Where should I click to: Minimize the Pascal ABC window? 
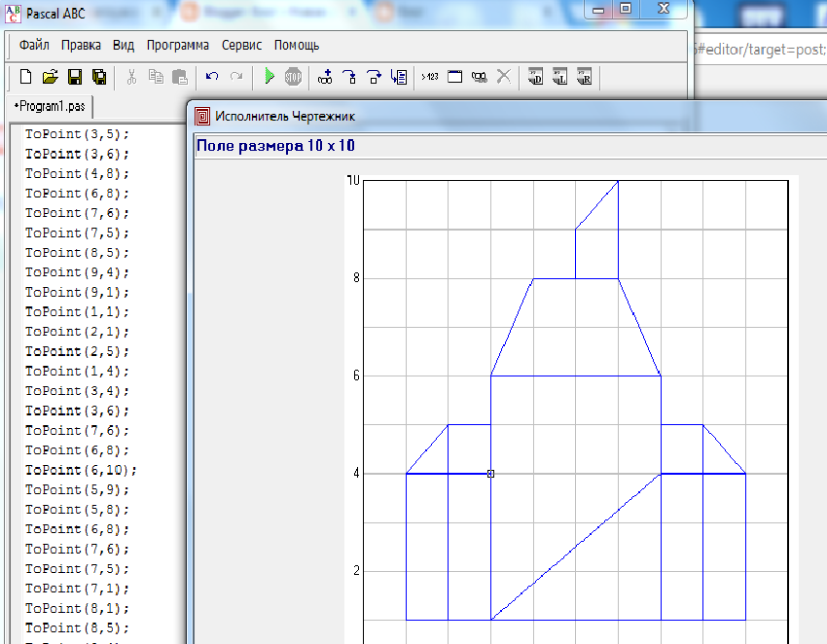pos(598,9)
